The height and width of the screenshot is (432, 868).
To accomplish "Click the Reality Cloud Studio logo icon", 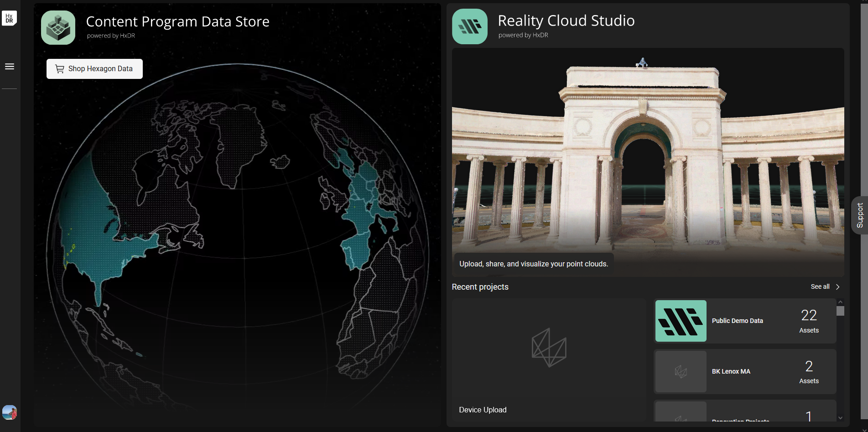I will tap(469, 27).
